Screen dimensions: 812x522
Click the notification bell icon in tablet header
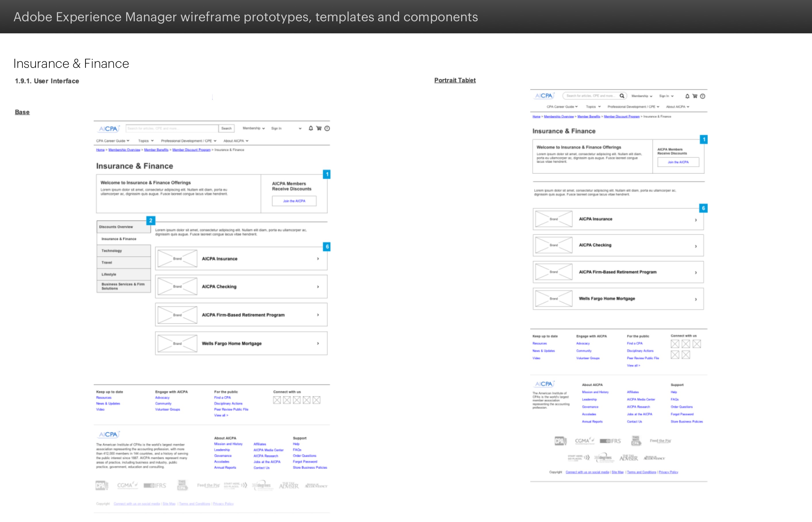(x=687, y=96)
